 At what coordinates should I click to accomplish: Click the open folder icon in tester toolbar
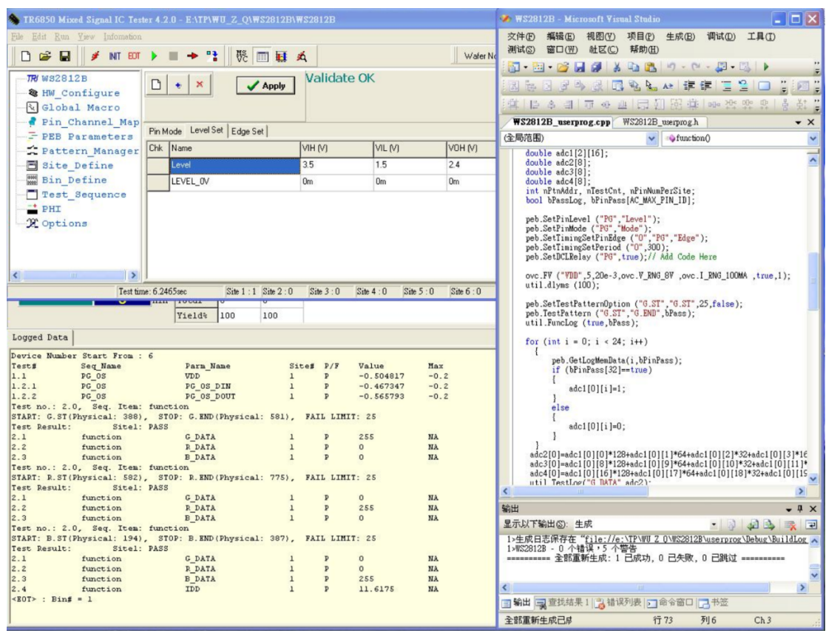point(44,55)
